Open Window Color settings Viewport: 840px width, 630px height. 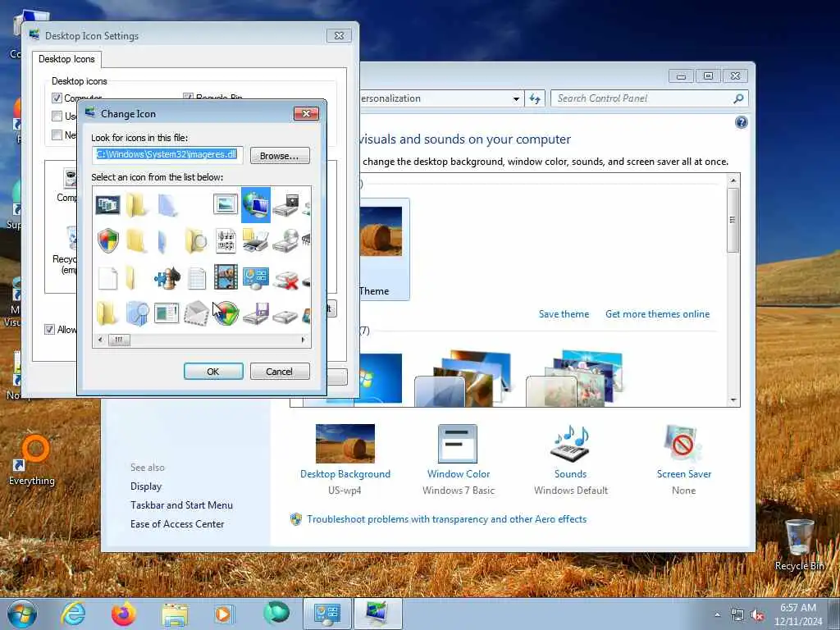coord(458,459)
